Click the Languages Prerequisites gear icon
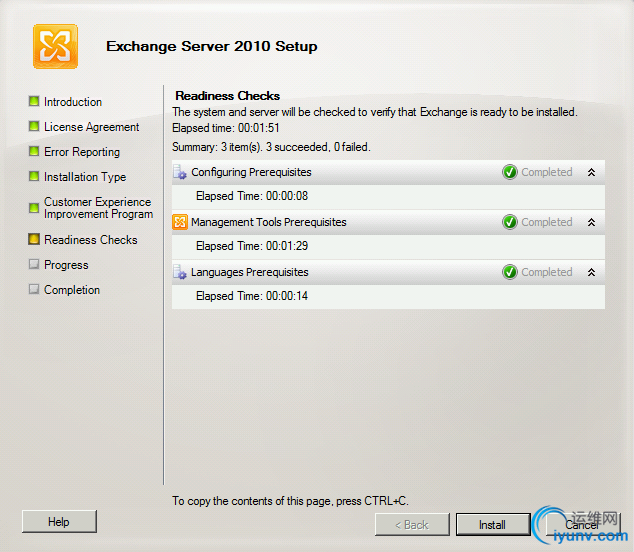The height and width of the screenshot is (552, 634). point(180,272)
